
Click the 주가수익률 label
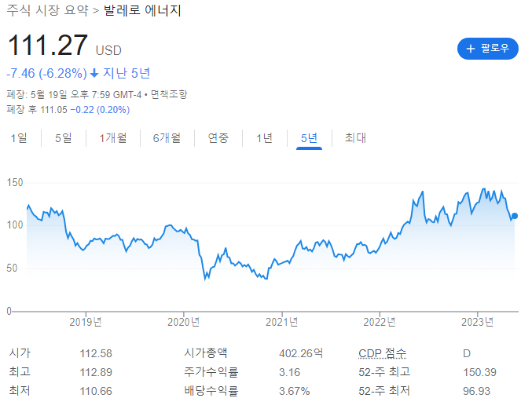211,372
